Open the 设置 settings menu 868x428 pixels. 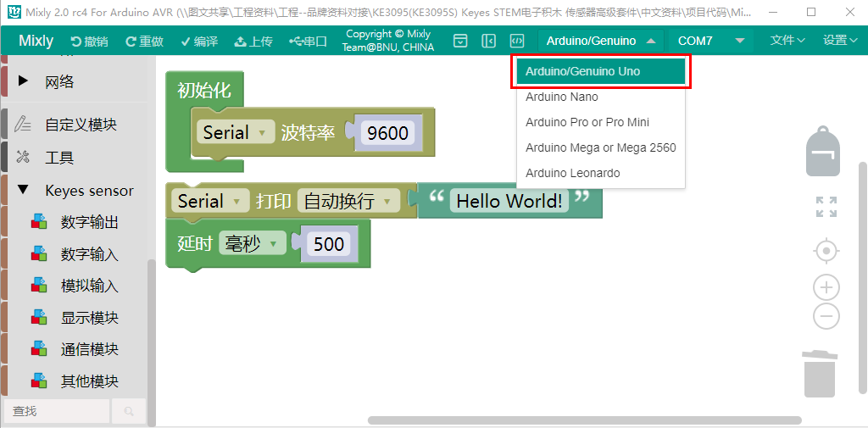pos(840,40)
